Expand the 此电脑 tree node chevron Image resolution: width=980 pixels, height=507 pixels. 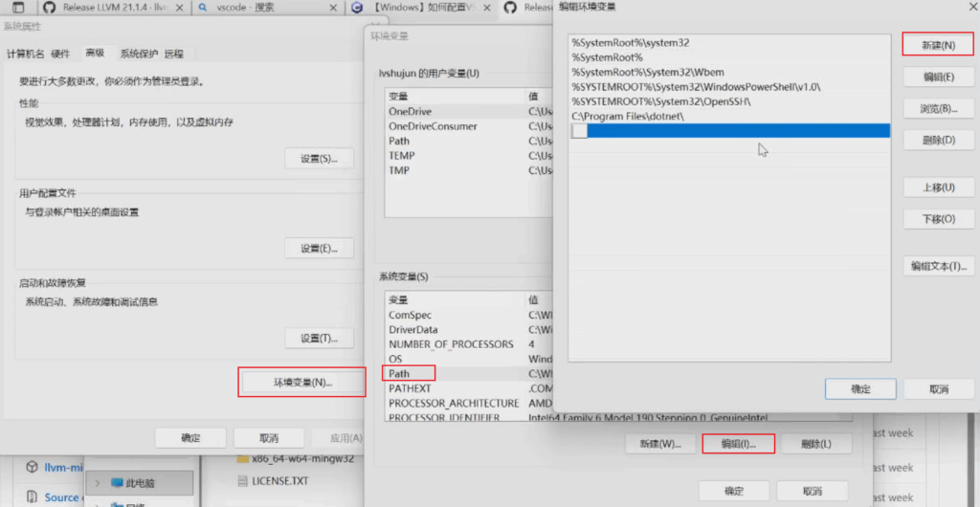tap(98, 482)
